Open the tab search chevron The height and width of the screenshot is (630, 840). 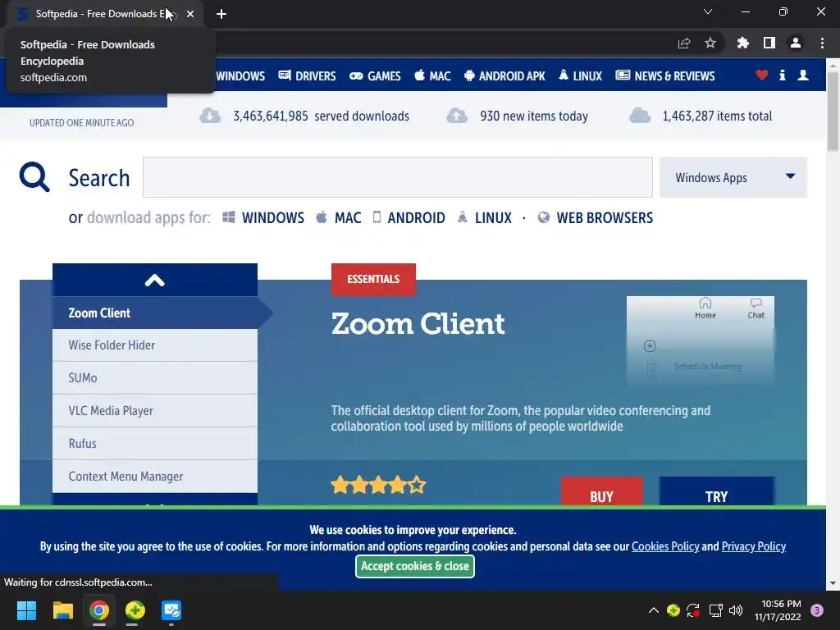coord(708,11)
